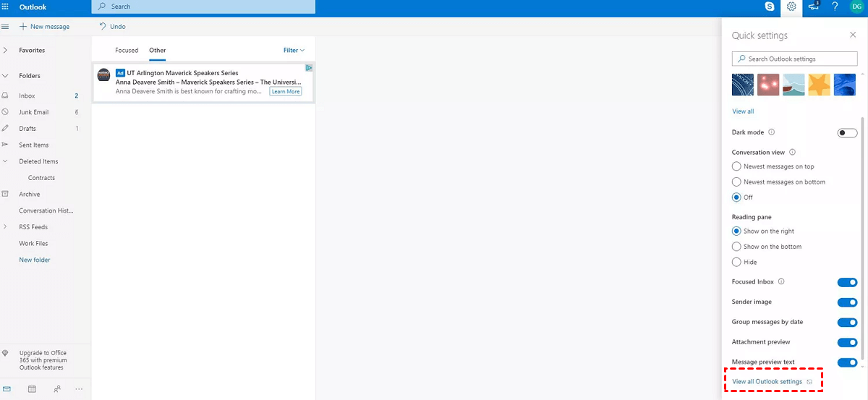
Task: Select the dark blue pattern theme
Action: tap(743, 85)
